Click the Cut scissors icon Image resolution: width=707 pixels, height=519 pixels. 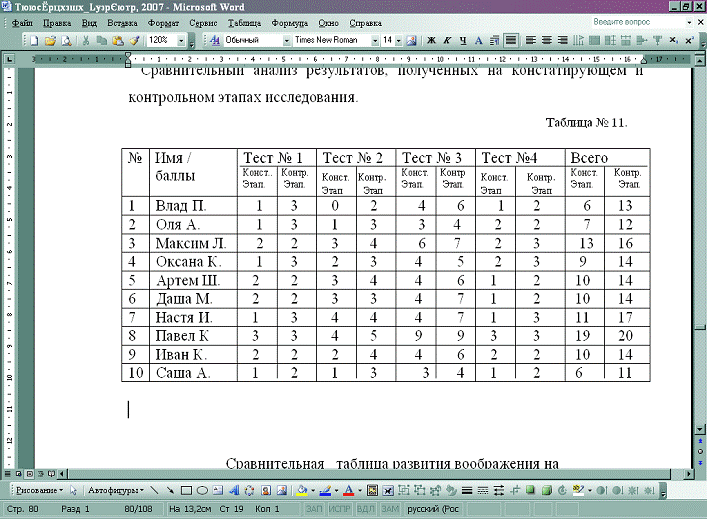87,41
